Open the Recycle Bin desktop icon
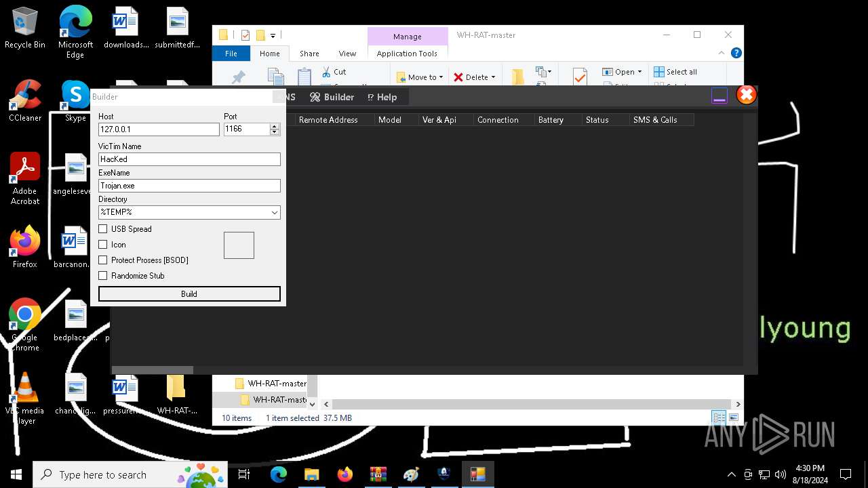868x488 pixels. pyautogui.click(x=25, y=29)
